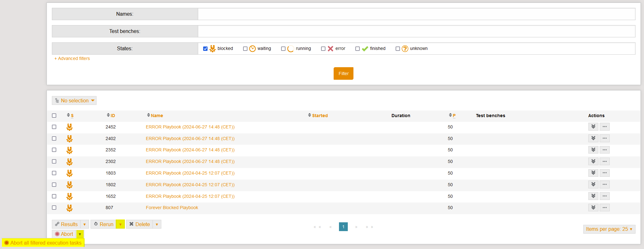Viewport: 644px width, 249px height.
Task: Expand the Advanced filters link
Action: point(72,59)
